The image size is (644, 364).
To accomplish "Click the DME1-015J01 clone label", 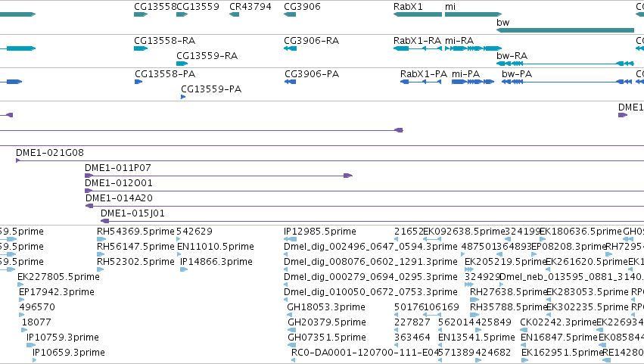I will point(132,213).
